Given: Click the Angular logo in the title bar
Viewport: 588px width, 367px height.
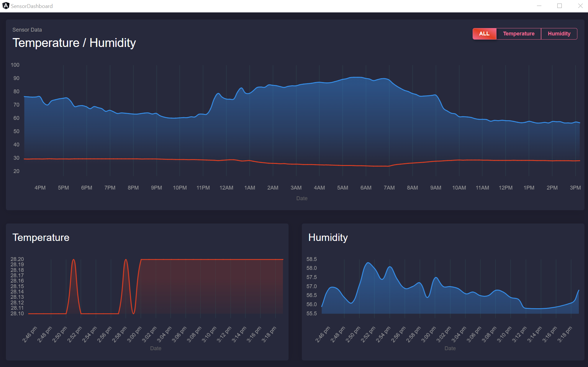Looking at the screenshot, I should point(6,6).
